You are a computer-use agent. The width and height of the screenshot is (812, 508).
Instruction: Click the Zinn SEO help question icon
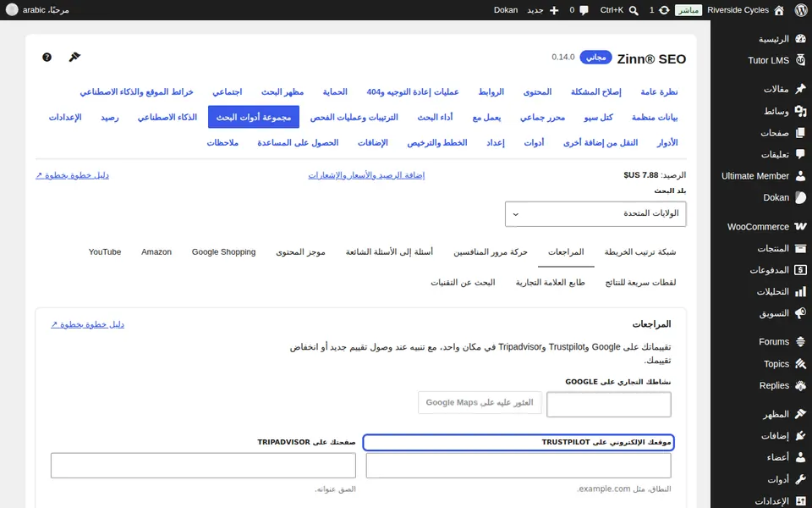(x=47, y=57)
